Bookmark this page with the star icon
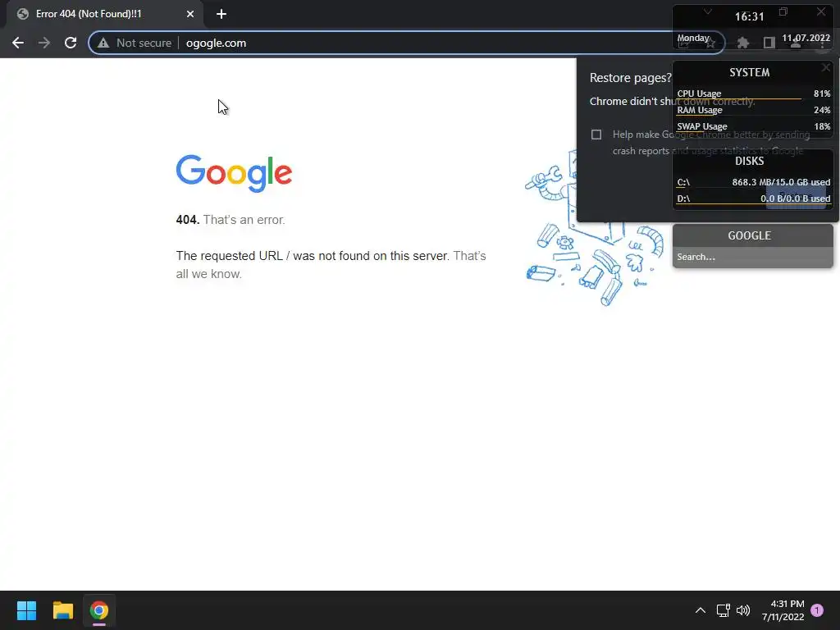Image resolution: width=840 pixels, height=630 pixels. pos(710,43)
